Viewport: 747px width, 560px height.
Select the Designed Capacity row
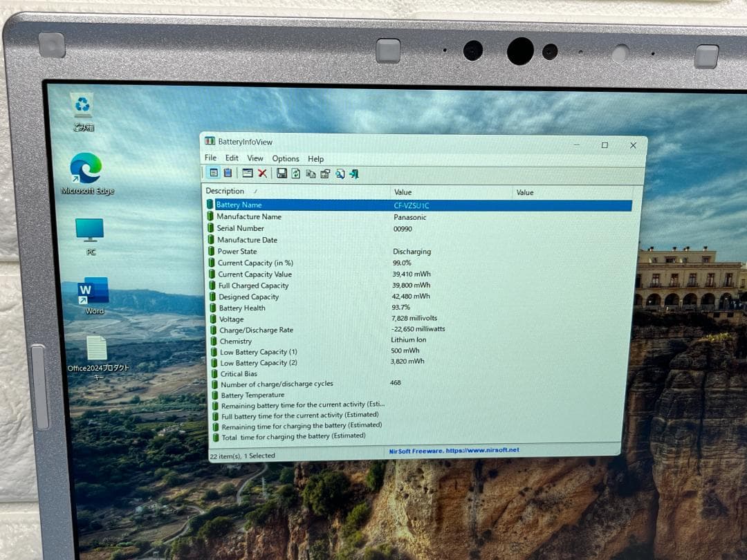248,297
